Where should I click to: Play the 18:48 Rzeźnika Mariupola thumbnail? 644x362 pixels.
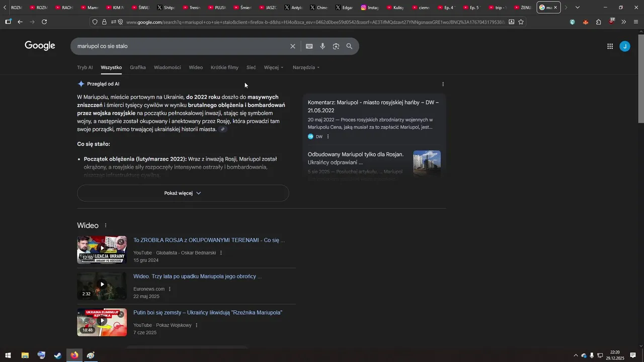pos(102,322)
